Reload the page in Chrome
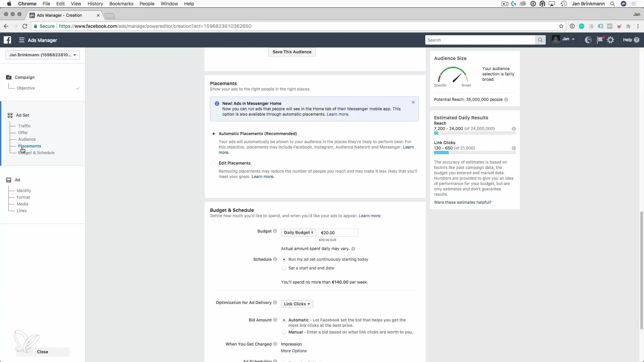This screenshot has width=644, height=362. click(x=25, y=26)
